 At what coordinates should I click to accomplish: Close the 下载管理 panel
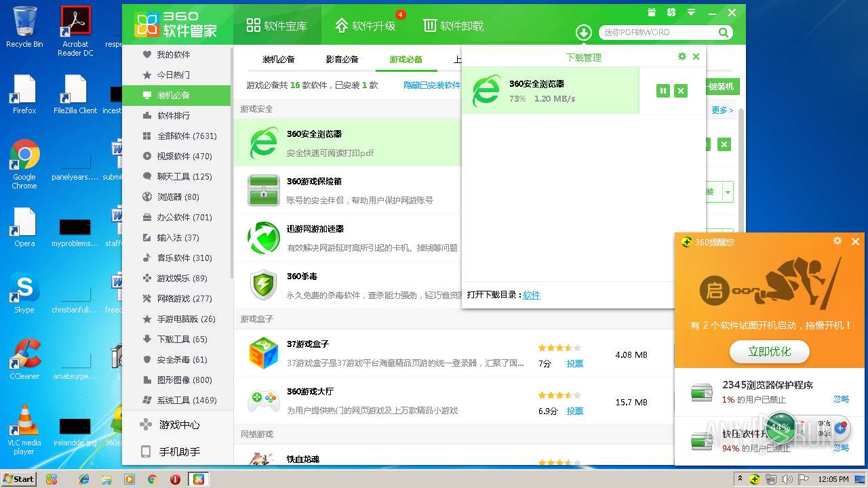[x=696, y=57]
